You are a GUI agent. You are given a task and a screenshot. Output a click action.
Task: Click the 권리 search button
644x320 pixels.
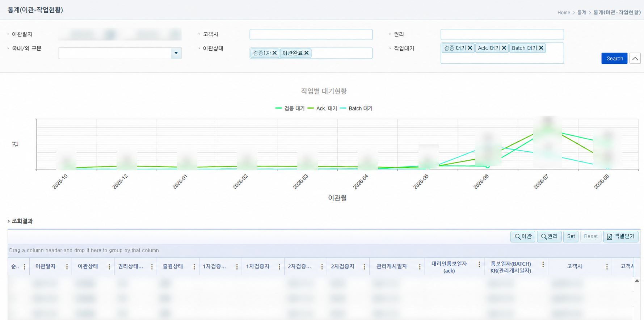[549, 236]
